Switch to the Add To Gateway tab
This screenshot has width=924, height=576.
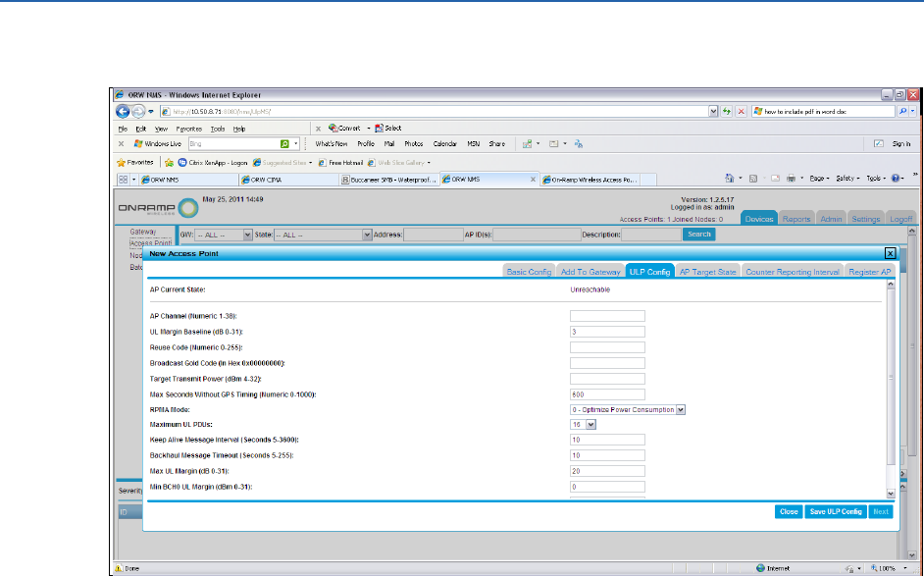(x=590, y=271)
